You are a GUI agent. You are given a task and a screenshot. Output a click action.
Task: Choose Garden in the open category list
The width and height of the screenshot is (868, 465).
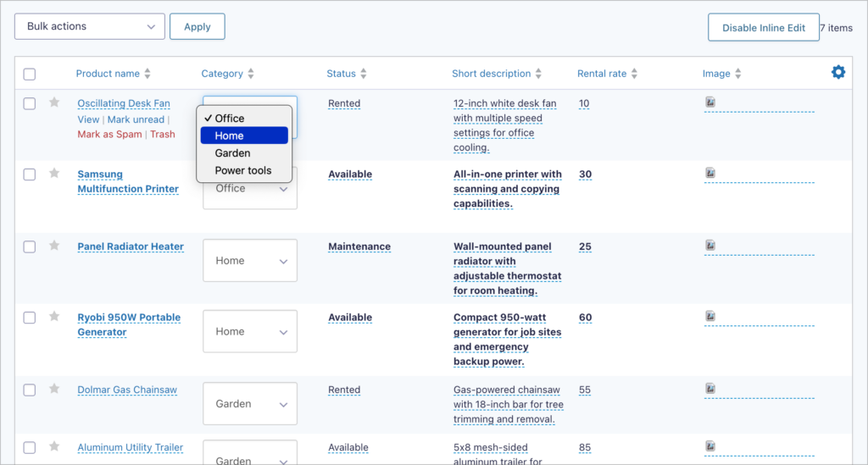coord(244,153)
